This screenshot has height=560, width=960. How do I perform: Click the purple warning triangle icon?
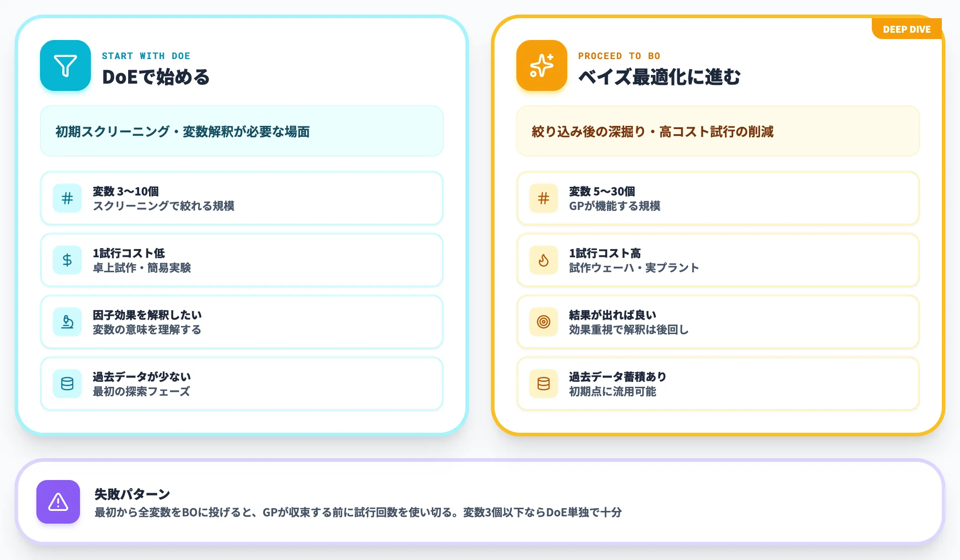coord(58,502)
